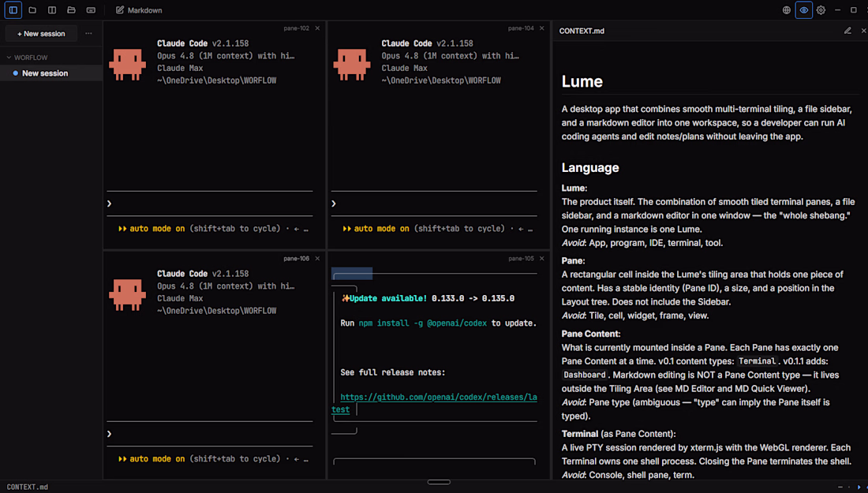The image size is (868, 493).
Task: Focus the prompt input in pane-104
Action: [x=434, y=204]
